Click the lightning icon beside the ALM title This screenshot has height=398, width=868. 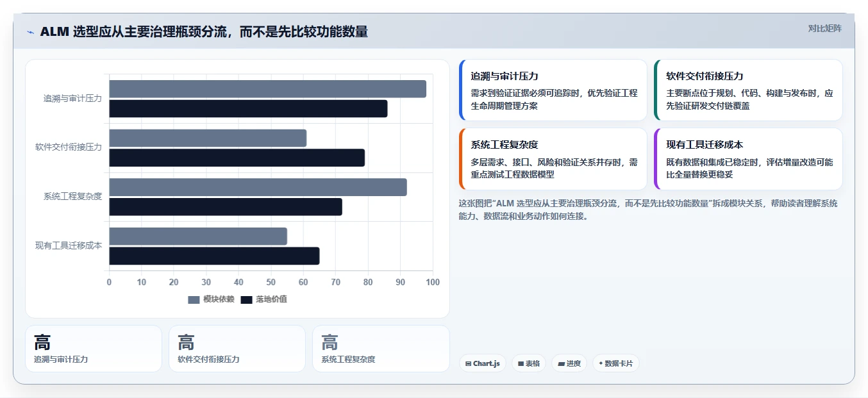point(30,32)
